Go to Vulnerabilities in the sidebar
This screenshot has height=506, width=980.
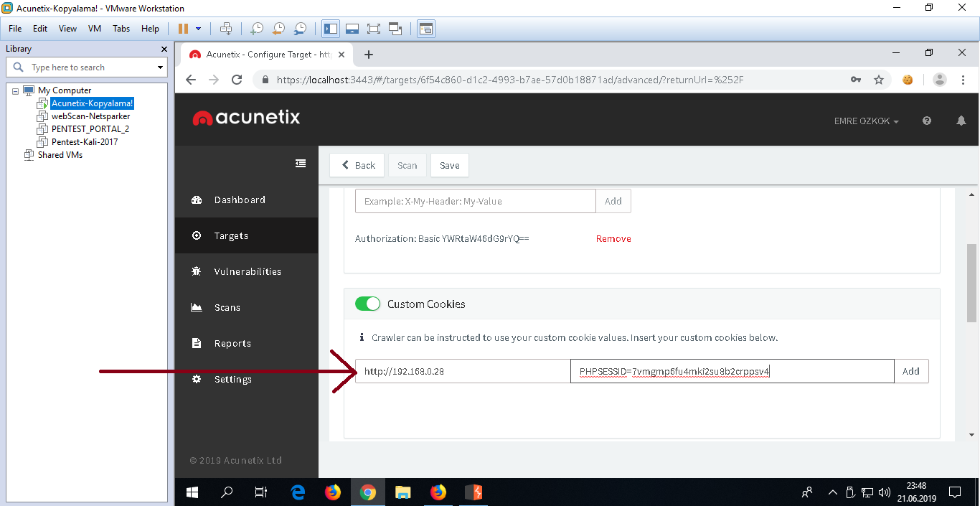(x=247, y=272)
